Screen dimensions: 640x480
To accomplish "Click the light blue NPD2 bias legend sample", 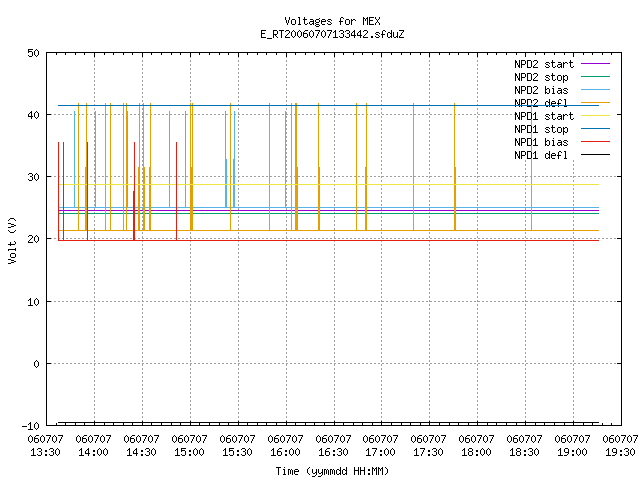I will tap(595, 90).
